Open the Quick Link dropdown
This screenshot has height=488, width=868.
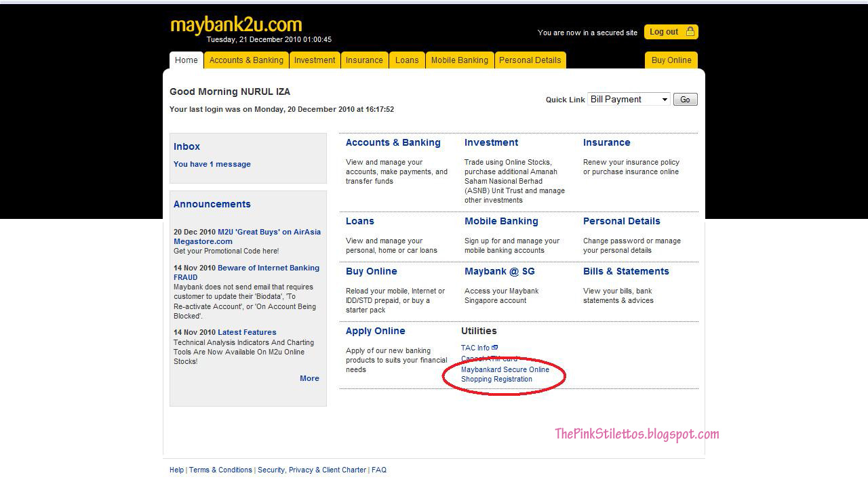[629, 99]
